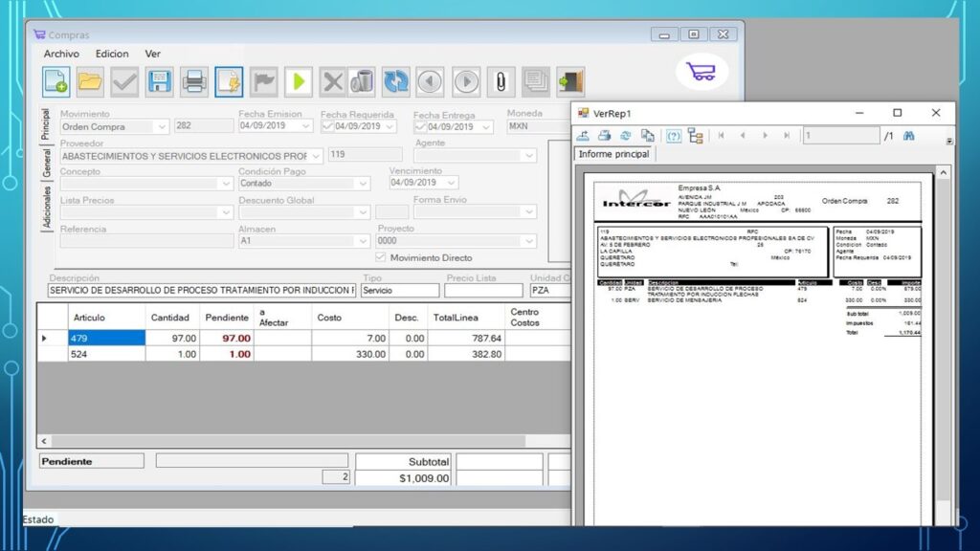Click the new document icon in toolbar
This screenshot has width=980, height=551.
click(56, 82)
